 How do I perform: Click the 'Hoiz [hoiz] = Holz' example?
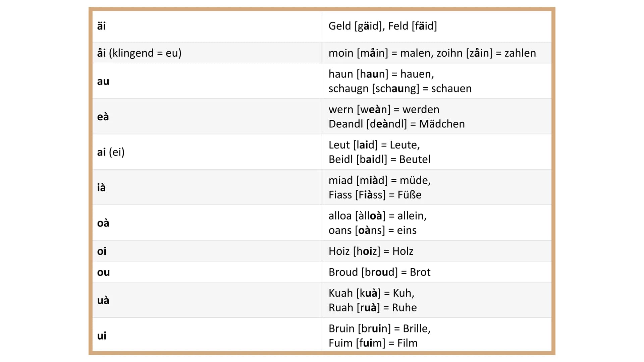(x=371, y=251)
